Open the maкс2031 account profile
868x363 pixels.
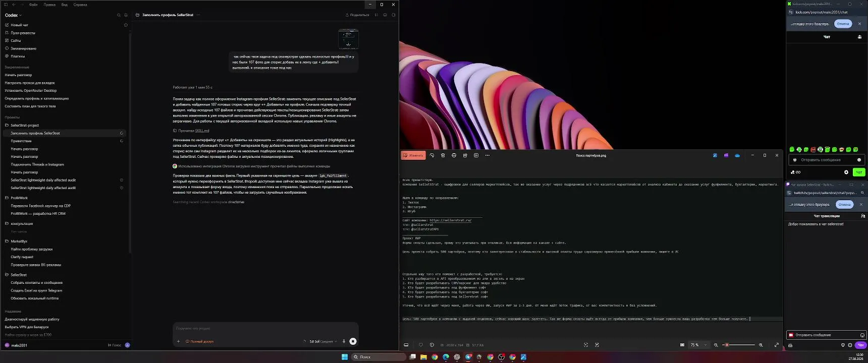16,345
